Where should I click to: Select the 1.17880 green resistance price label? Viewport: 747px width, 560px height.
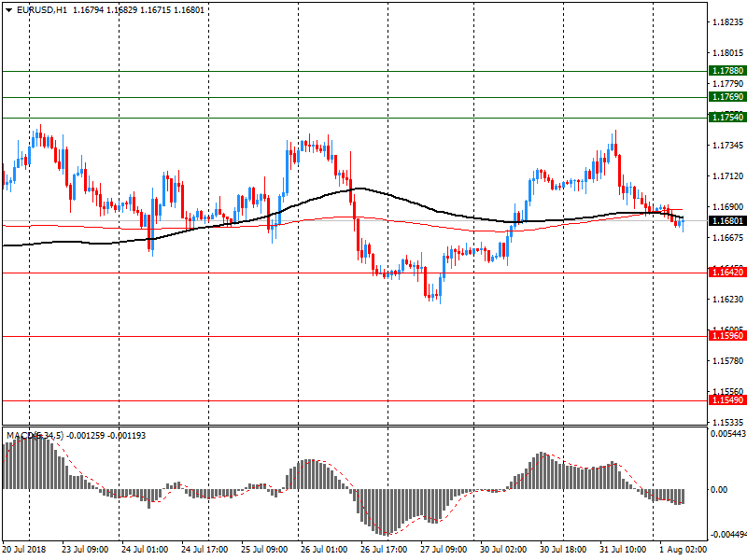726,71
